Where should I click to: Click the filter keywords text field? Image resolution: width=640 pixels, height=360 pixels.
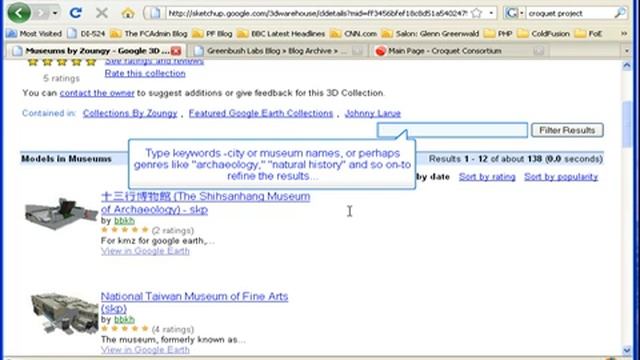tap(452, 130)
